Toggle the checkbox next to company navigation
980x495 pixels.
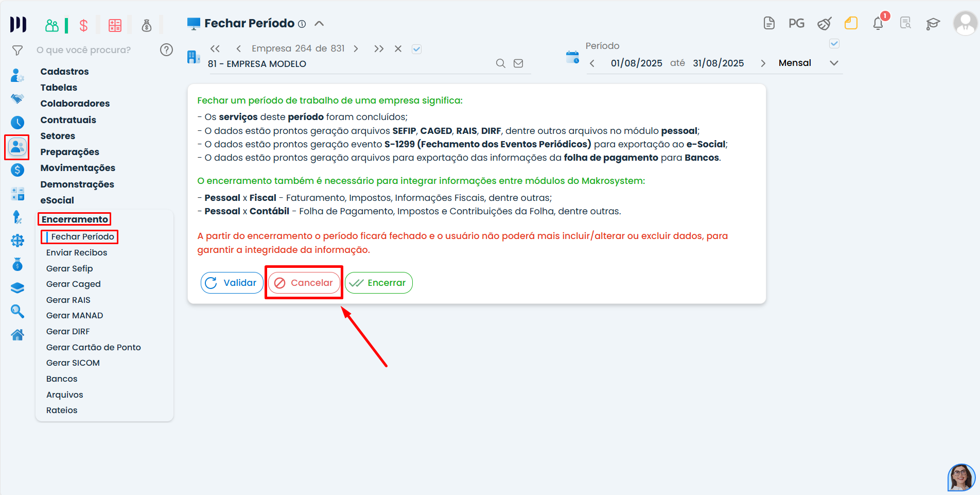pyautogui.click(x=417, y=49)
